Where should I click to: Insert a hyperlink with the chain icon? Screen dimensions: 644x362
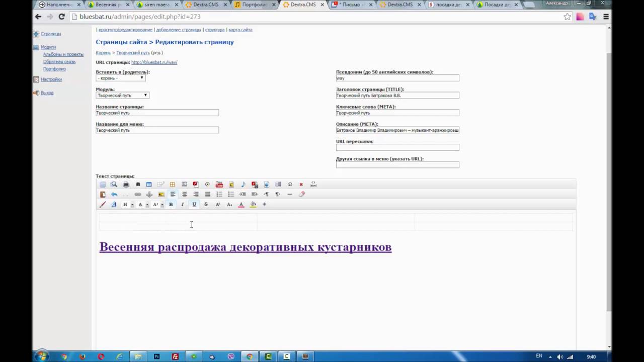pos(138,195)
